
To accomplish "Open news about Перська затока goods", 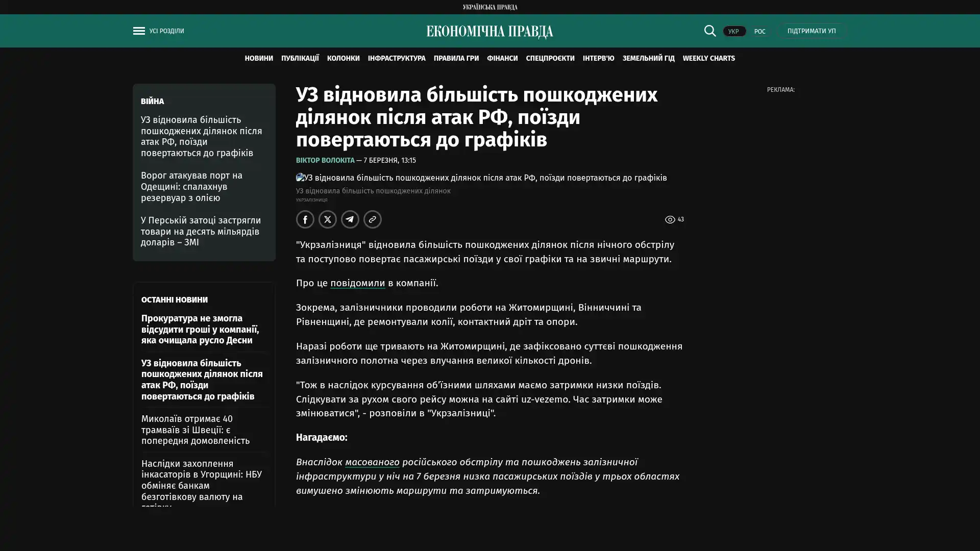I will click(201, 232).
